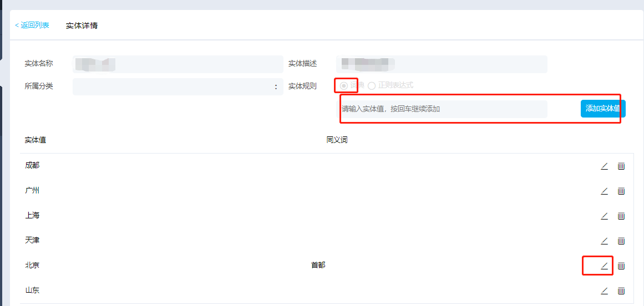Select the 正则表达式 rule option

click(372, 86)
